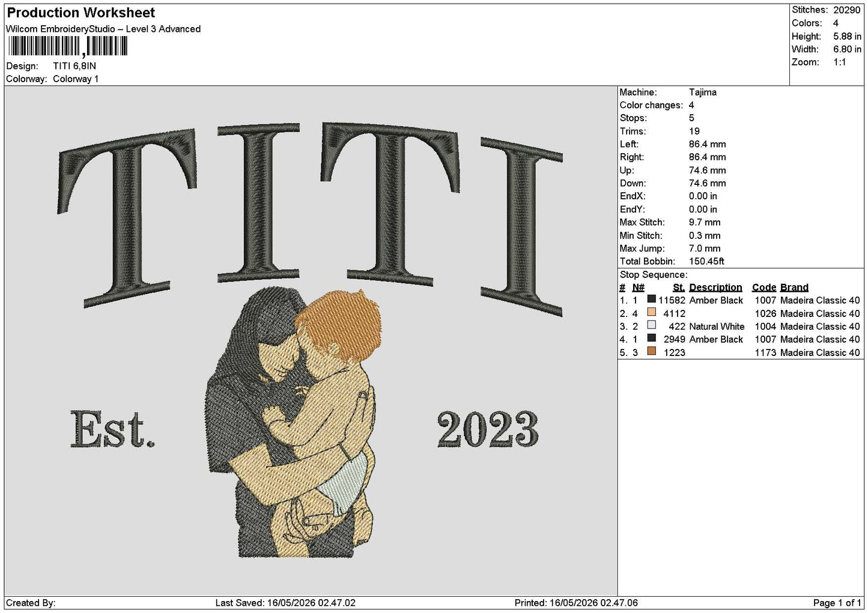Click the 'N#' column header
Viewport: 868px width, 613px height.
[638, 288]
